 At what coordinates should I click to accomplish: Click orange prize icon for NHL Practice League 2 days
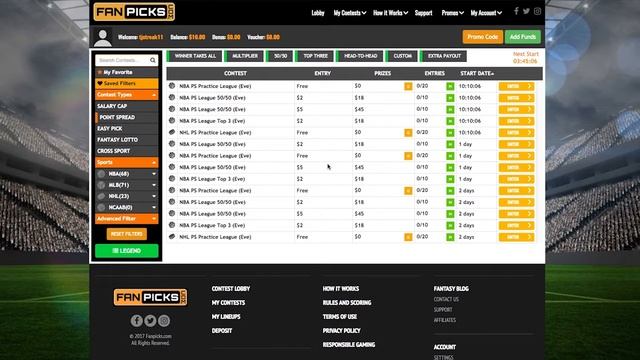click(x=408, y=237)
